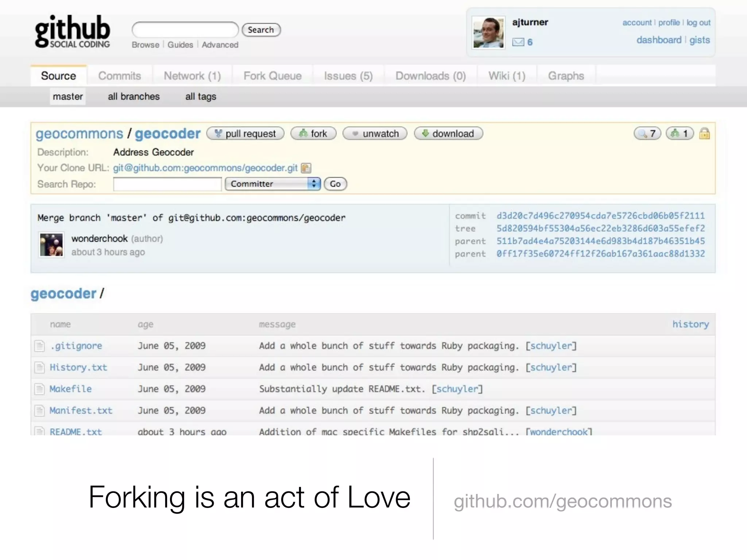Click the fork button
The image size is (747, 560).
click(x=314, y=133)
